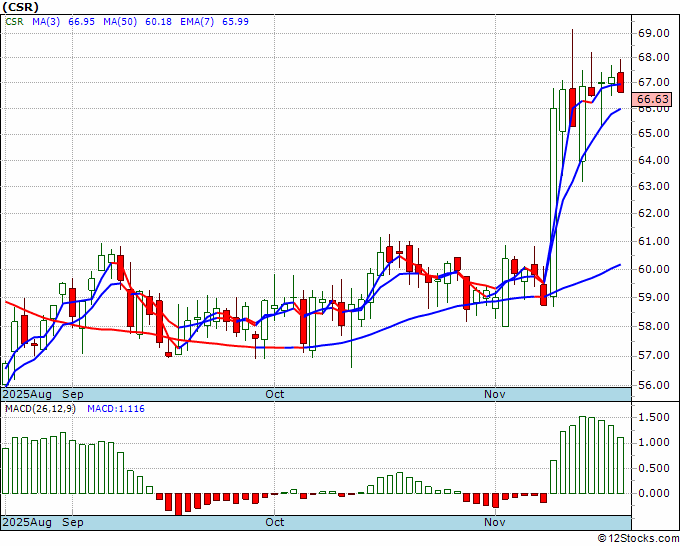The width and height of the screenshot is (680, 546).
Task: Click 2025Aug on the price chart axis
Action: tap(27, 394)
